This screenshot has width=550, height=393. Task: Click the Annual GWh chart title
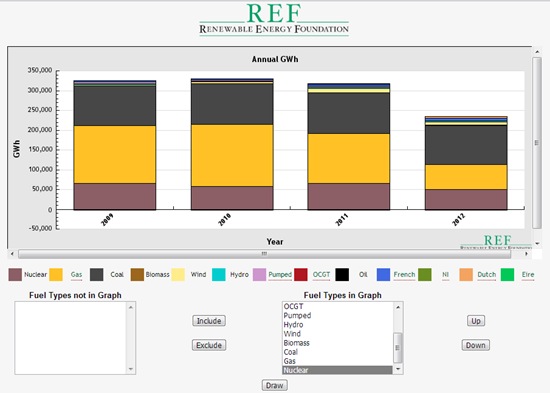pos(275,59)
